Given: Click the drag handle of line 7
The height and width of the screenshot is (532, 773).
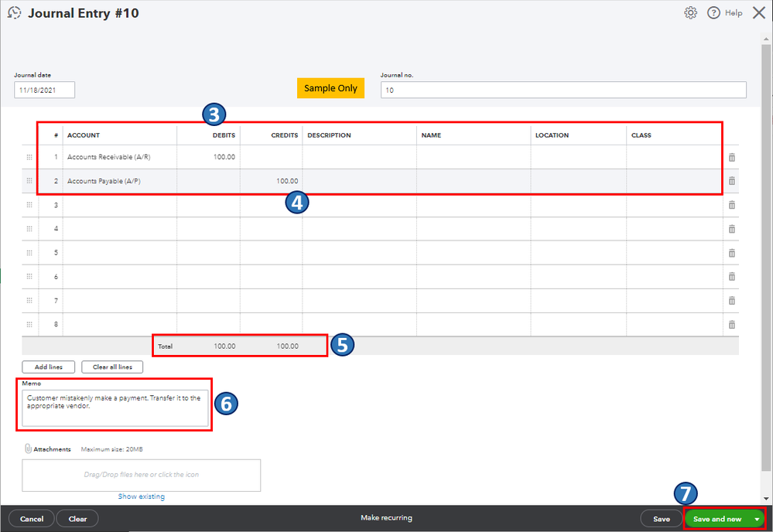Looking at the screenshot, I should pos(29,301).
